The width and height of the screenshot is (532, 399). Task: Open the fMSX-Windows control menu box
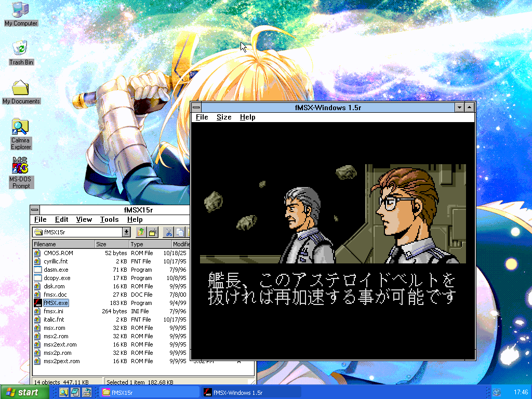(x=196, y=107)
